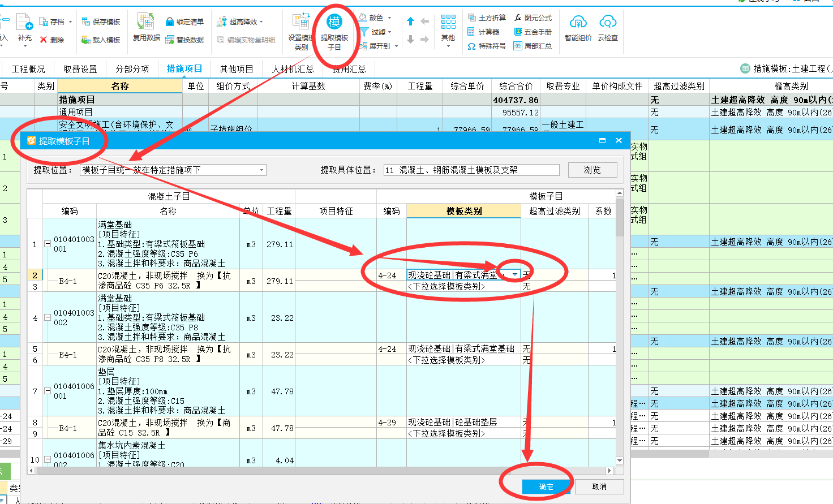Click the 局部汇总 icon
The image size is (833, 504).
click(518, 46)
